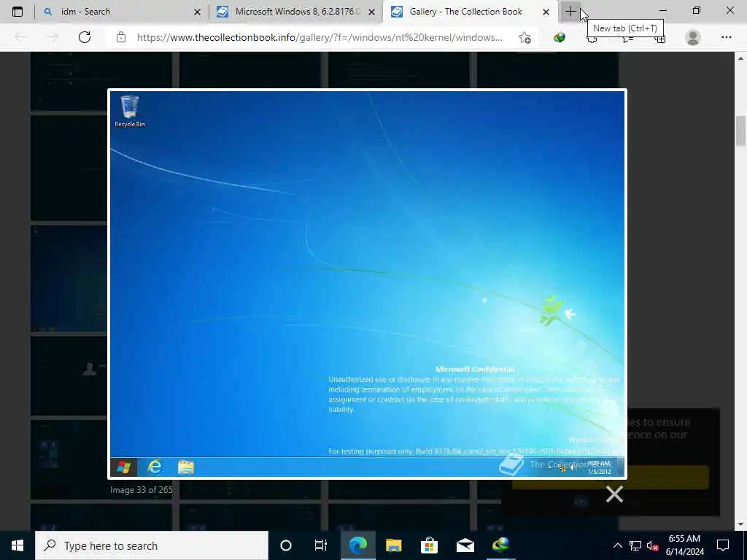Screen dimensions: 747x560
Task: Refresh the current page
Action: 85,37
